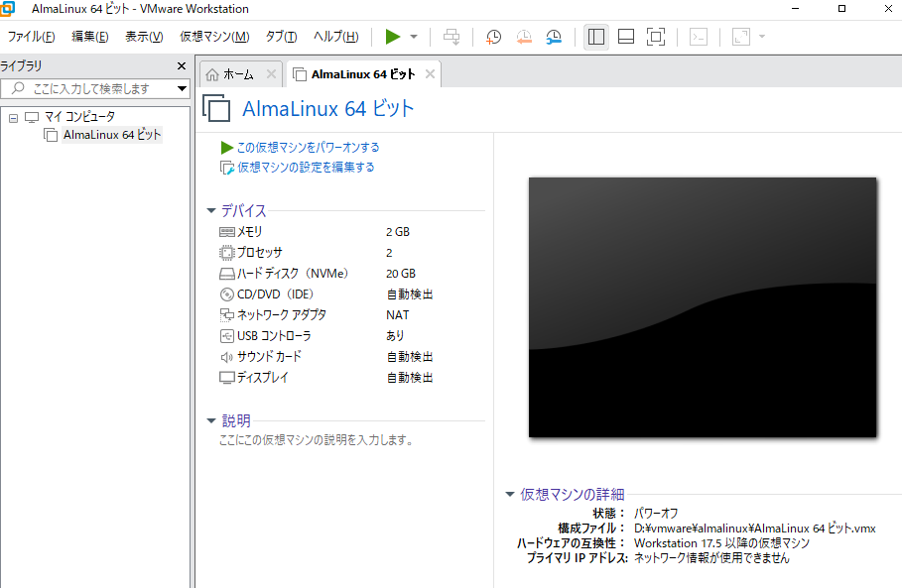
Task: Take a snapshot with the clock-plus icon
Action: tap(493, 37)
